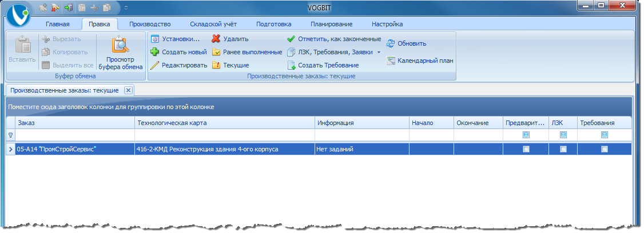644x233 pixels.
Task: Click the green plus 'Создать новый' icon
Action: [154, 52]
